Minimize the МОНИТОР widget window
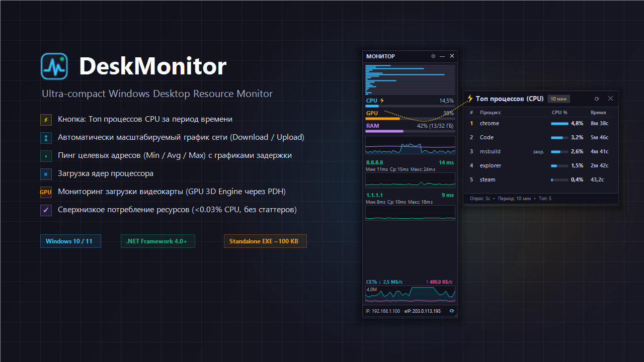The width and height of the screenshot is (644, 362). [x=442, y=56]
